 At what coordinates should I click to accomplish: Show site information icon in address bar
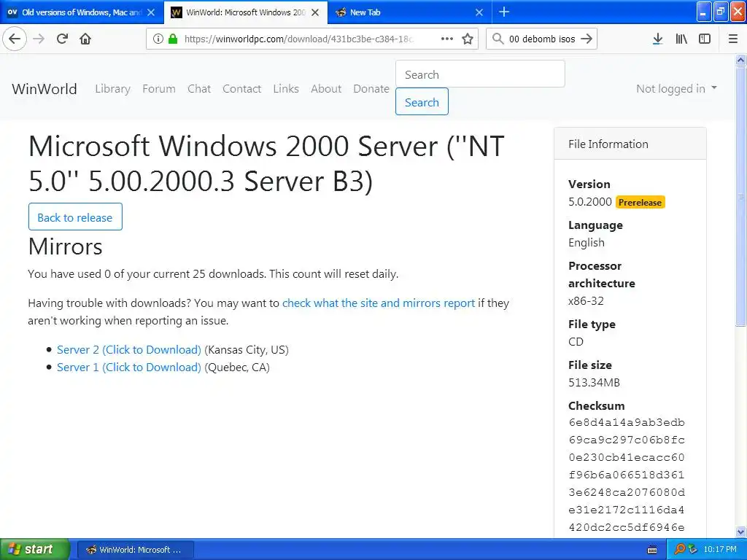(158, 39)
